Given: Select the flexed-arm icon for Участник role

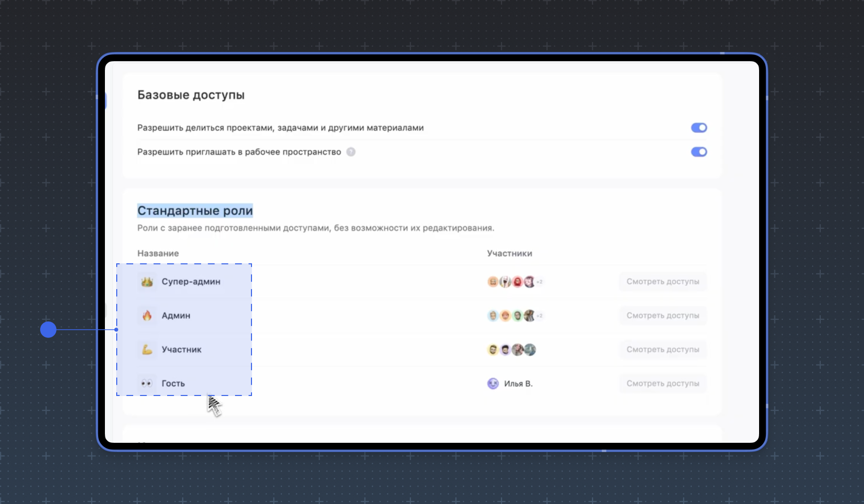Looking at the screenshot, I should click(x=147, y=349).
